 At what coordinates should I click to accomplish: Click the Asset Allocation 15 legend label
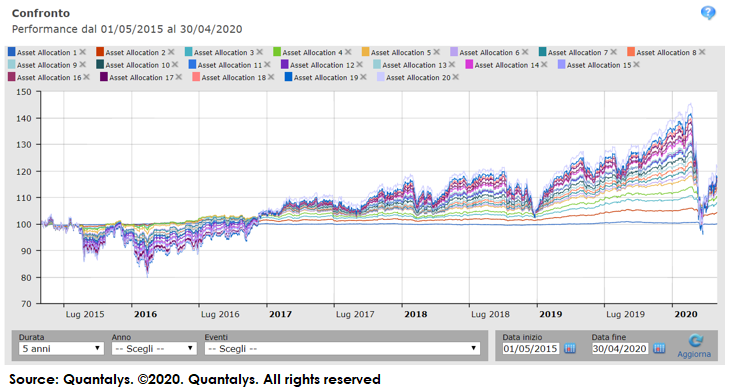coord(599,65)
